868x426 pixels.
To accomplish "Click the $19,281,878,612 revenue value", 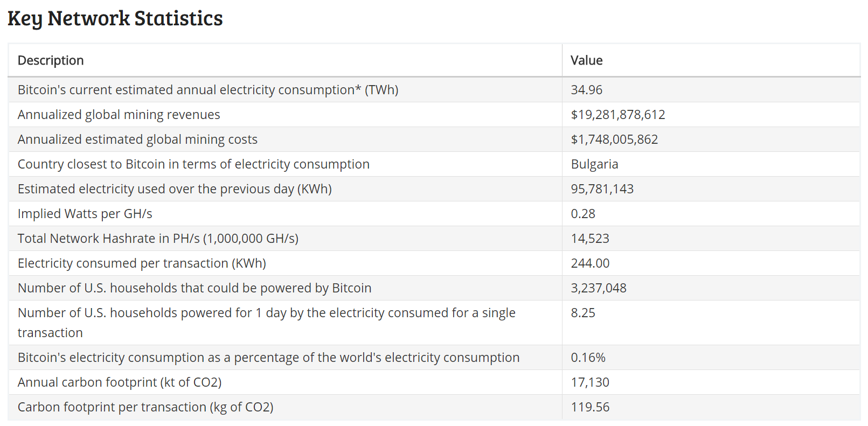I will point(617,115).
